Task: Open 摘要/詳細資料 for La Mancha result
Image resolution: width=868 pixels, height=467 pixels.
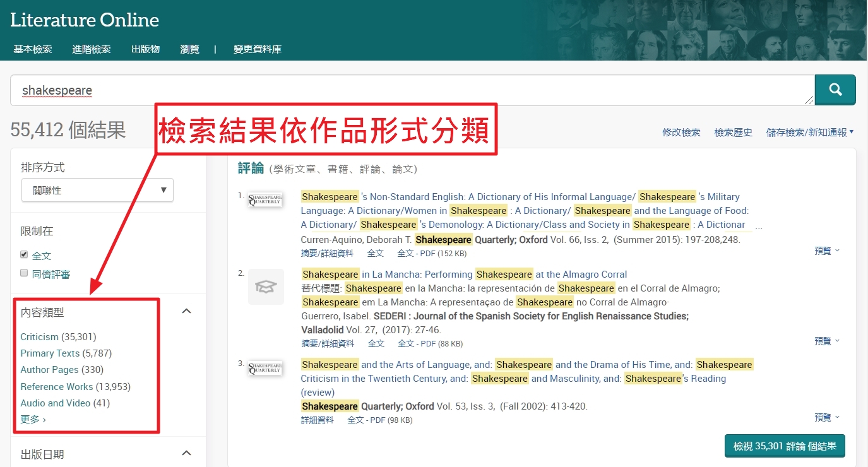Action: click(x=328, y=343)
